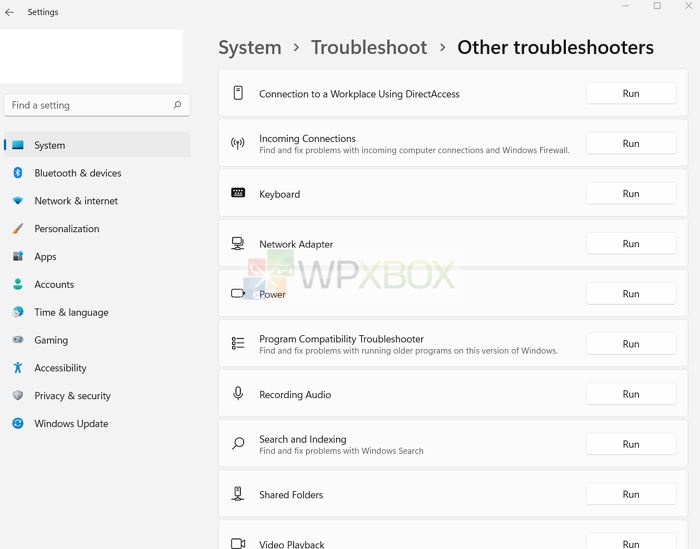Image resolution: width=700 pixels, height=549 pixels.
Task: Go to Gaming settings
Action: [97, 340]
